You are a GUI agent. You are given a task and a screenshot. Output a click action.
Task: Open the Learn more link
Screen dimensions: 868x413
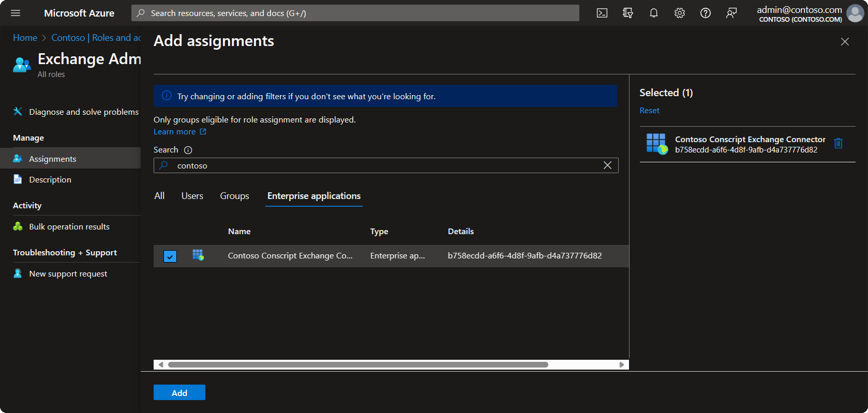tap(179, 132)
